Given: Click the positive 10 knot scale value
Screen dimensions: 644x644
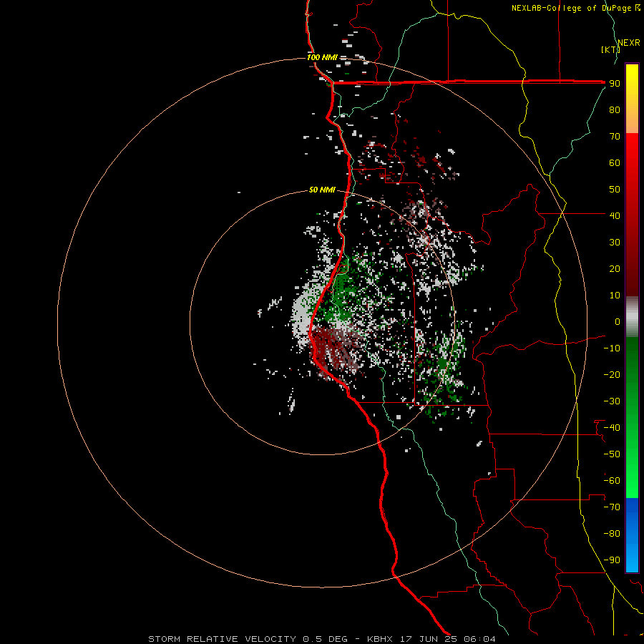Looking at the screenshot, I should tap(615, 296).
